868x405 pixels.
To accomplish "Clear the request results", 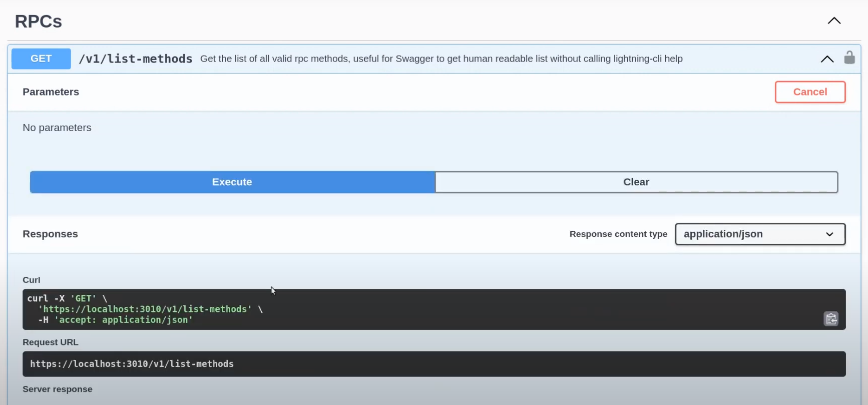I will (x=636, y=182).
